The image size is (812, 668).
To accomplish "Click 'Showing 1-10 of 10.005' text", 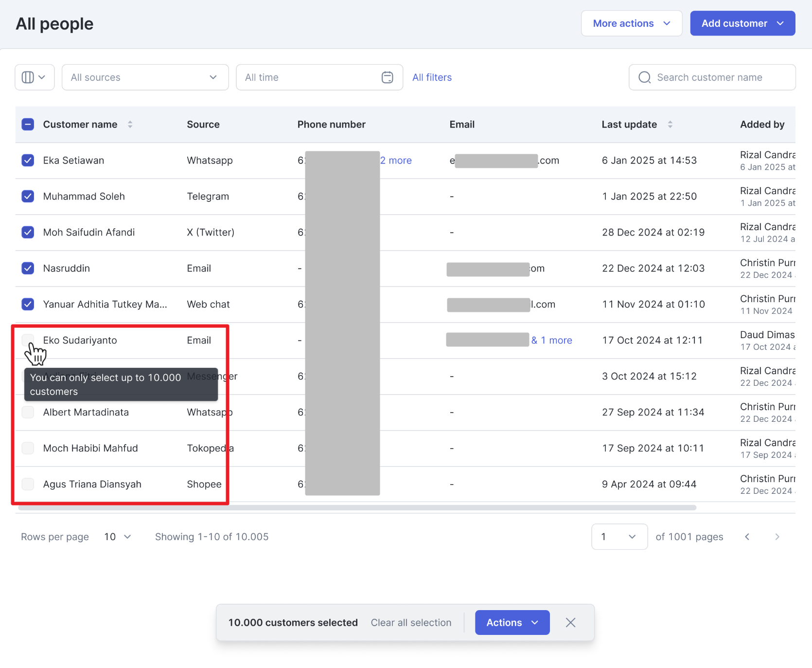I will 212,537.
